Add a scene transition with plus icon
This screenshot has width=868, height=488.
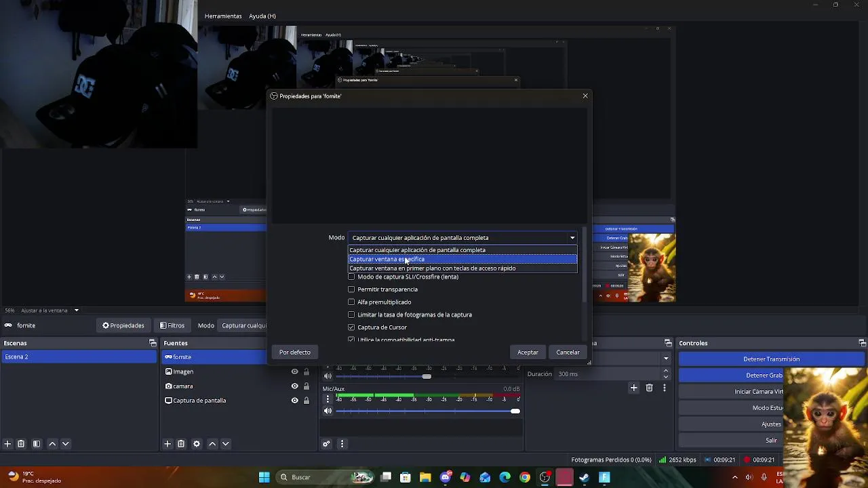(x=633, y=388)
